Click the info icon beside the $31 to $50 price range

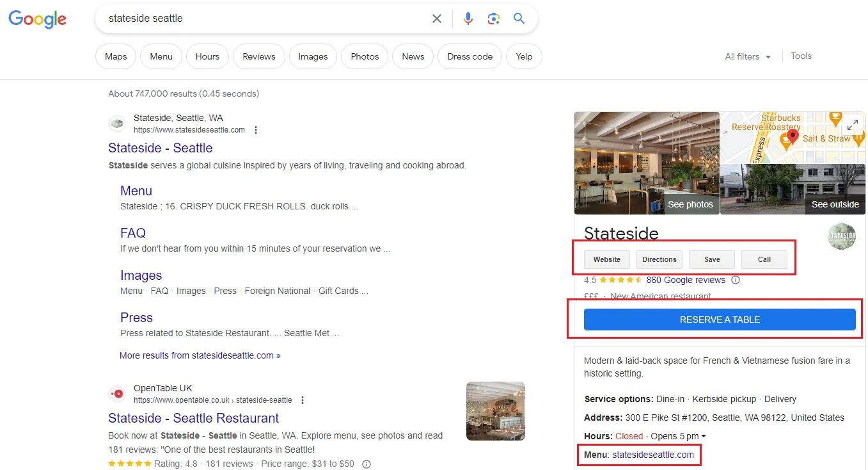coord(366,464)
